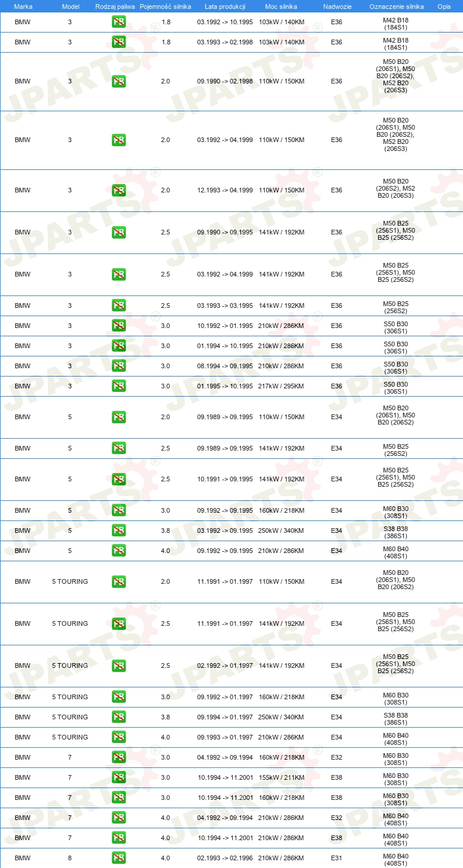The image size is (463, 868).
Task: Click the Nadwozie column header
Action: point(337,7)
